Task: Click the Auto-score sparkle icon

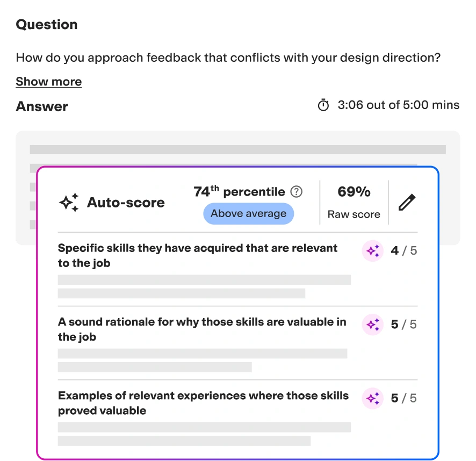Action: 69,202
